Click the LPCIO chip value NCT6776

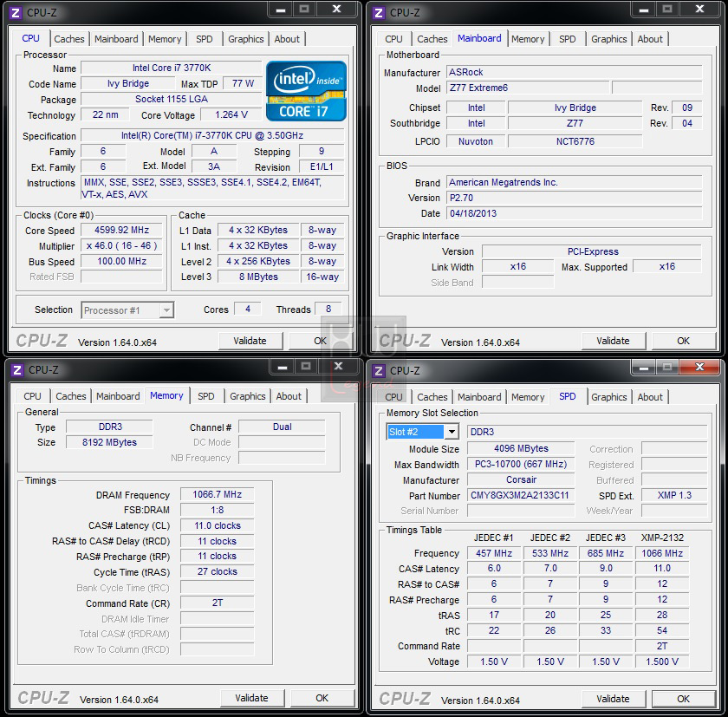coord(575,141)
